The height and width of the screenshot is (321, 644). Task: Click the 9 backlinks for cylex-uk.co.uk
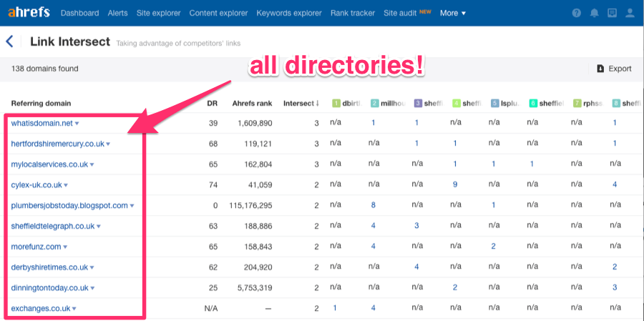(x=454, y=184)
